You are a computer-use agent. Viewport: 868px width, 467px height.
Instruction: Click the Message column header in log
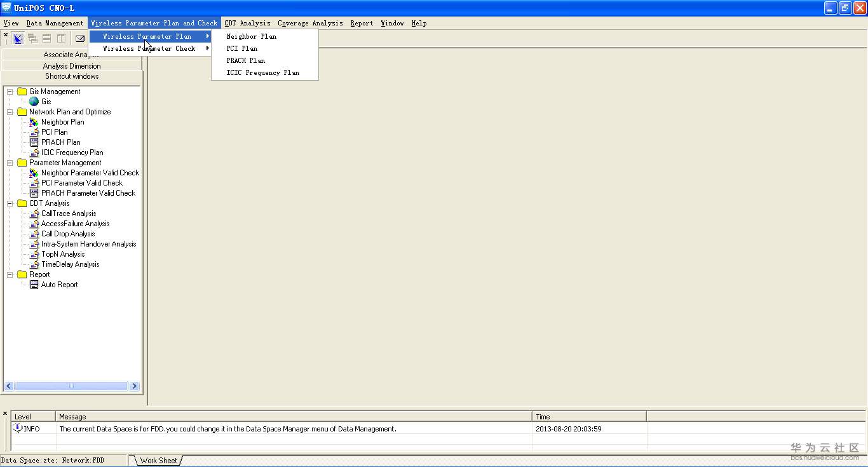pyautogui.click(x=294, y=417)
